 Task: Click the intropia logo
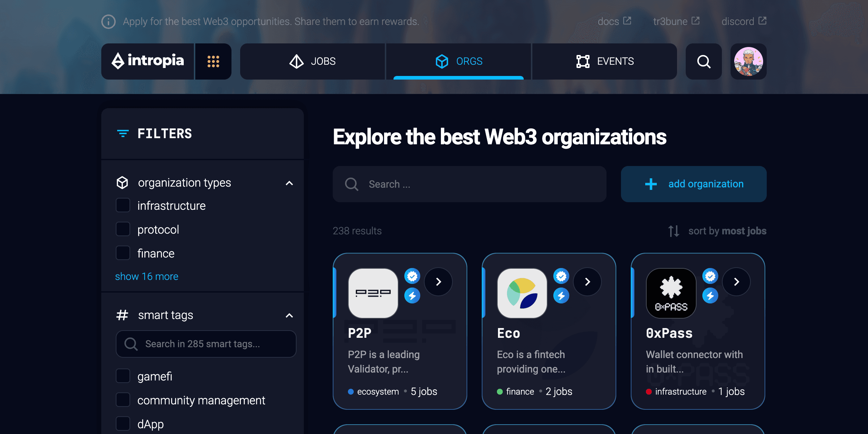(x=148, y=61)
